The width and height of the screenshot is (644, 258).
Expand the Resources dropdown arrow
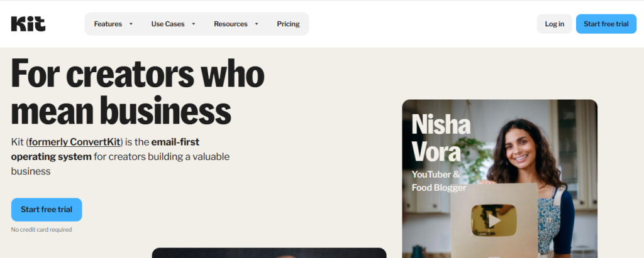coord(257,24)
